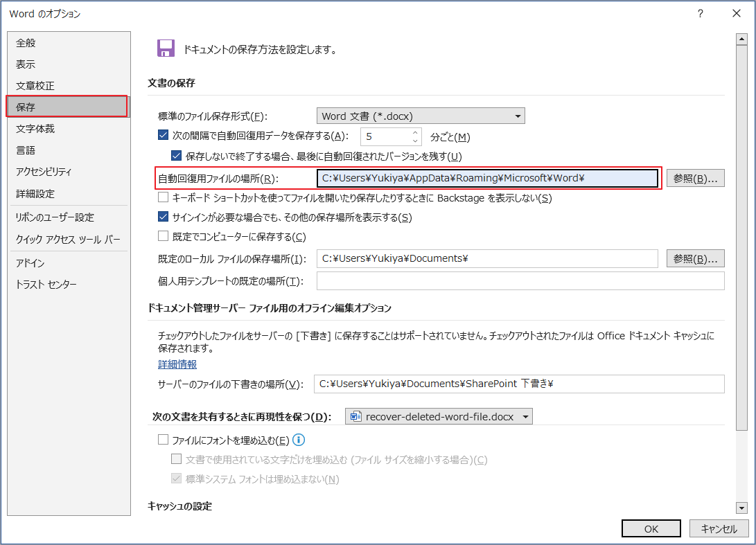Click the auto-recover minutes field
Image resolution: width=756 pixels, height=545 pixels.
click(386, 136)
